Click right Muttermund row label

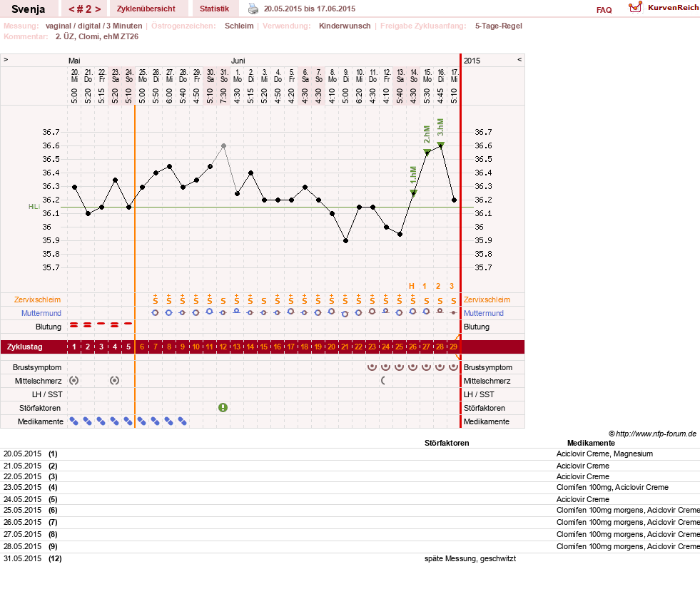[484, 313]
